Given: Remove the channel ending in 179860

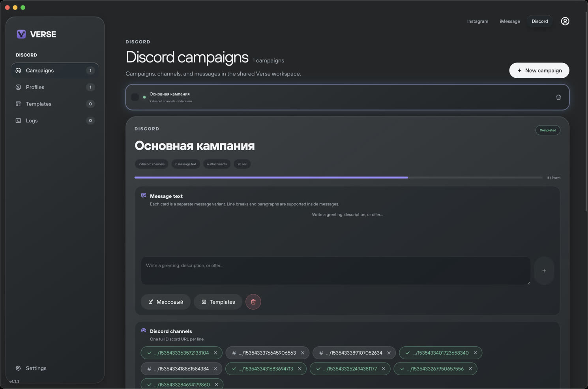Looking at the screenshot, I should 217,385.
